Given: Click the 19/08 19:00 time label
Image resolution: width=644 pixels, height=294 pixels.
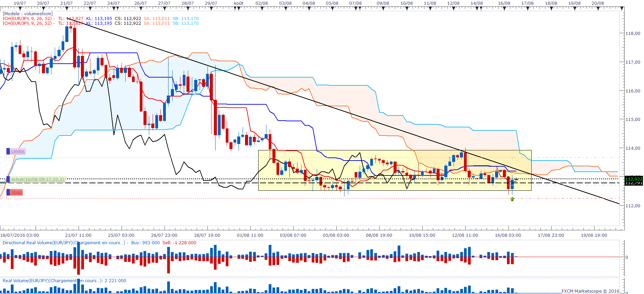Looking at the screenshot, I should (x=594, y=235).
